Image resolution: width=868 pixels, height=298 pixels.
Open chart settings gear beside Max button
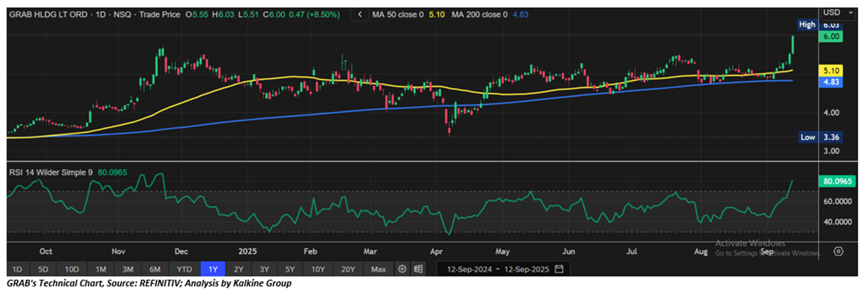pyautogui.click(x=402, y=269)
